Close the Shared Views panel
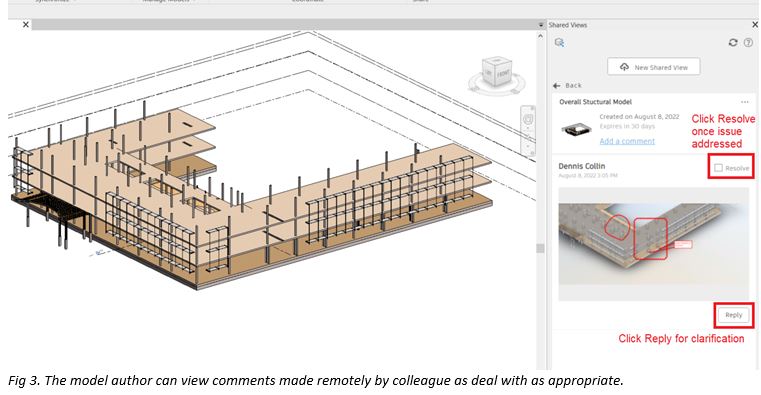This screenshot has height=395, width=761. tap(755, 24)
